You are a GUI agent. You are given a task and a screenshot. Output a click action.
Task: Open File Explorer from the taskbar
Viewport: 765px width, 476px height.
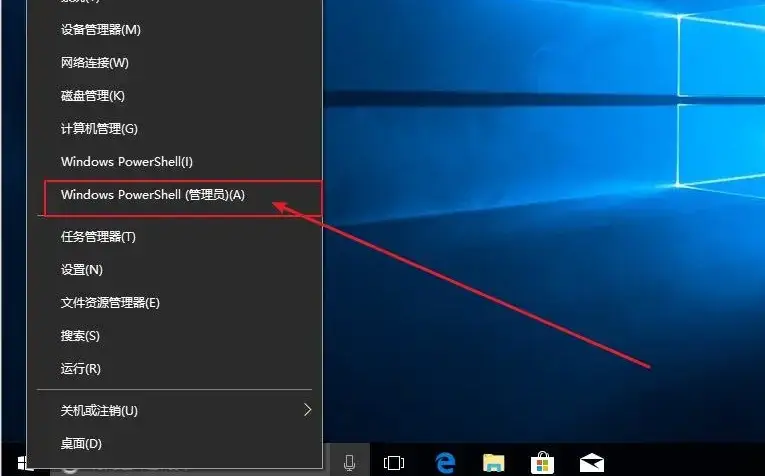coord(494,463)
